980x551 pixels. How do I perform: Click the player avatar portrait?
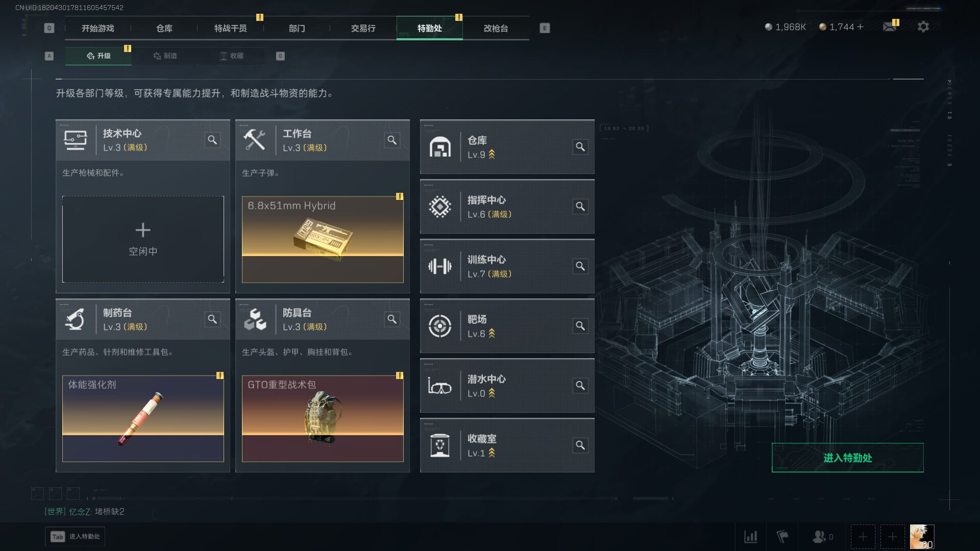tap(922, 537)
